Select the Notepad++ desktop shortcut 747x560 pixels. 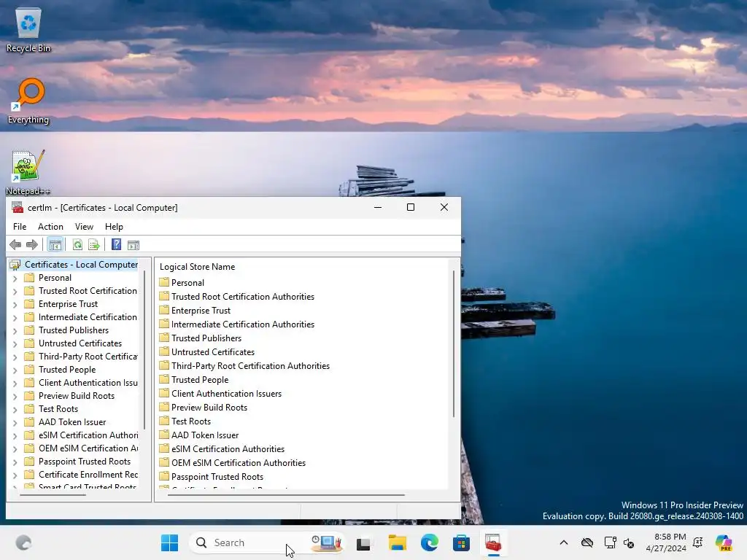(28, 172)
